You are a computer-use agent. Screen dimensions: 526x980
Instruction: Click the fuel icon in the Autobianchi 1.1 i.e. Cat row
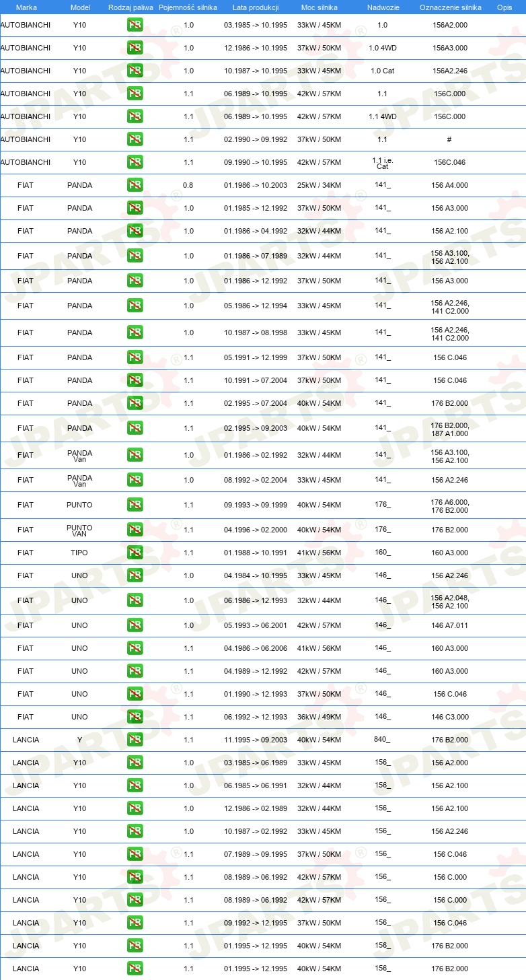pos(135,162)
